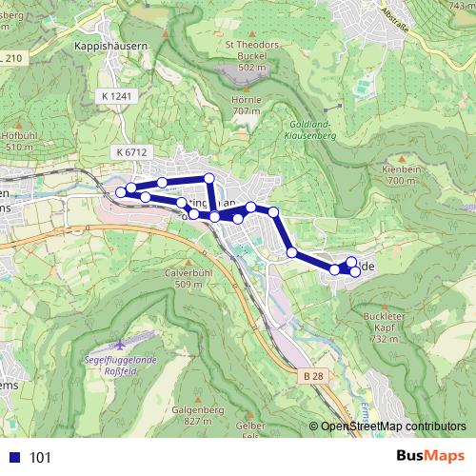Click the Galgenberg peak triangle icon
Image resolution: width=476 pixels, height=476 pixels.
coord(198,400)
